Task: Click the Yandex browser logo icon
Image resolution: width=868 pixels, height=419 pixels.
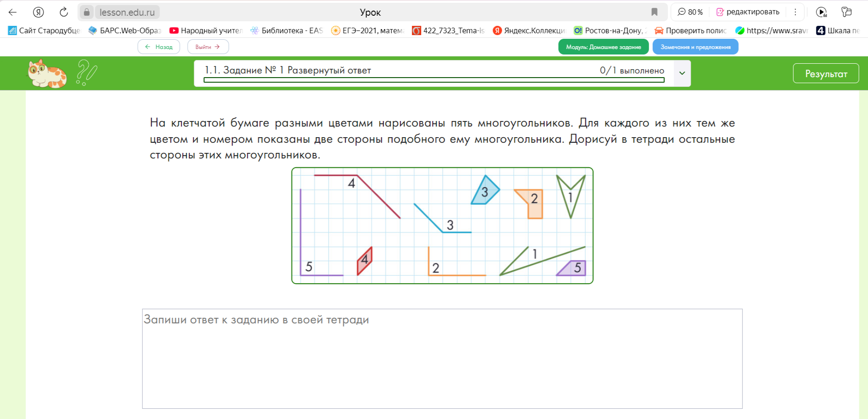Action: 38,12
